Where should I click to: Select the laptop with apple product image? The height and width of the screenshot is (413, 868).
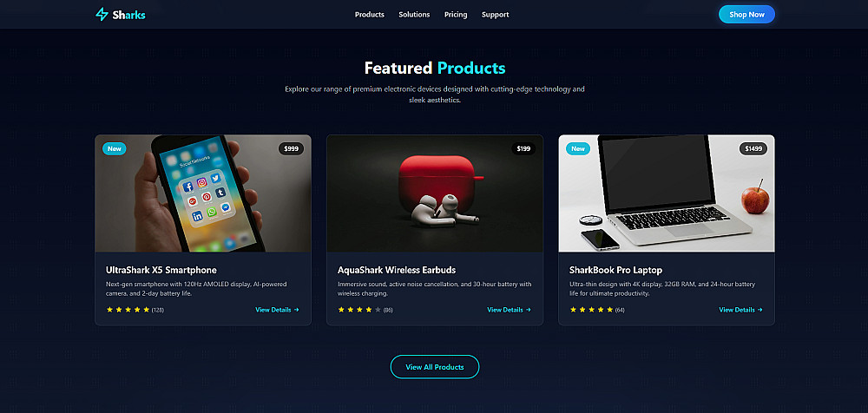click(667, 193)
